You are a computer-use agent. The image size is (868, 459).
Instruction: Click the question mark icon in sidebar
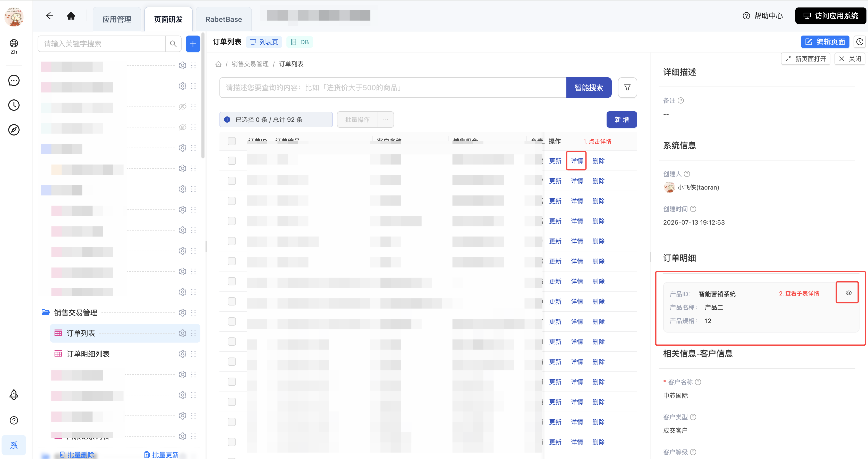point(14,420)
